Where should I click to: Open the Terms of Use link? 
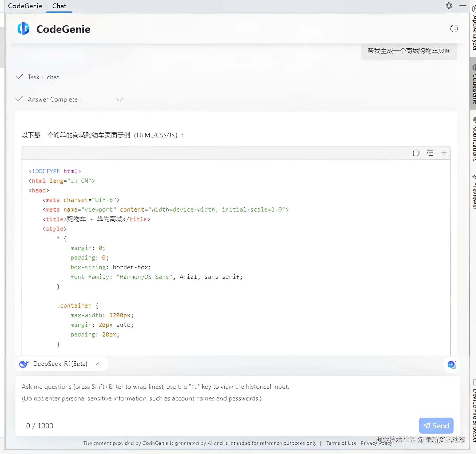[341, 443]
